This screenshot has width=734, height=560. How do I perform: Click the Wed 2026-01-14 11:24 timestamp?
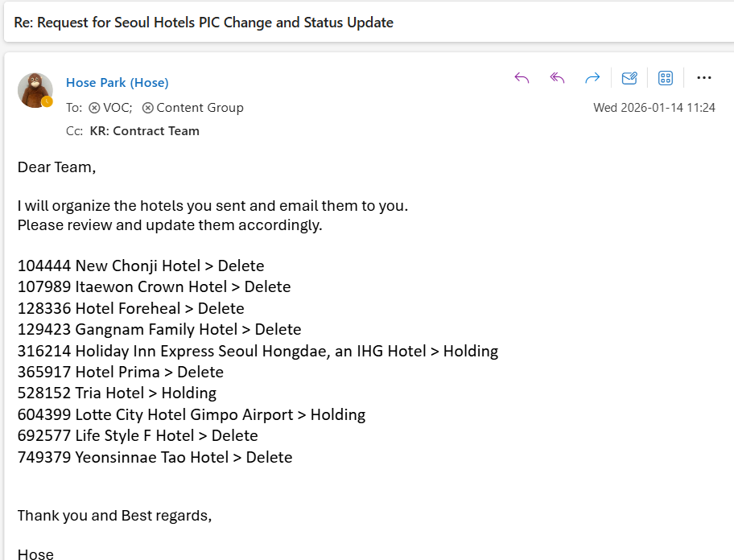point(654,108)
